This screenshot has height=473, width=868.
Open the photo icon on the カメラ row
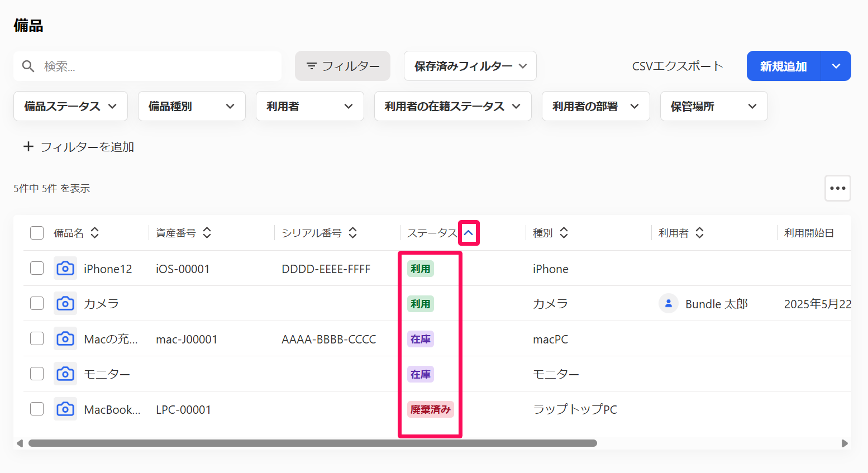(x=65, y=303)
